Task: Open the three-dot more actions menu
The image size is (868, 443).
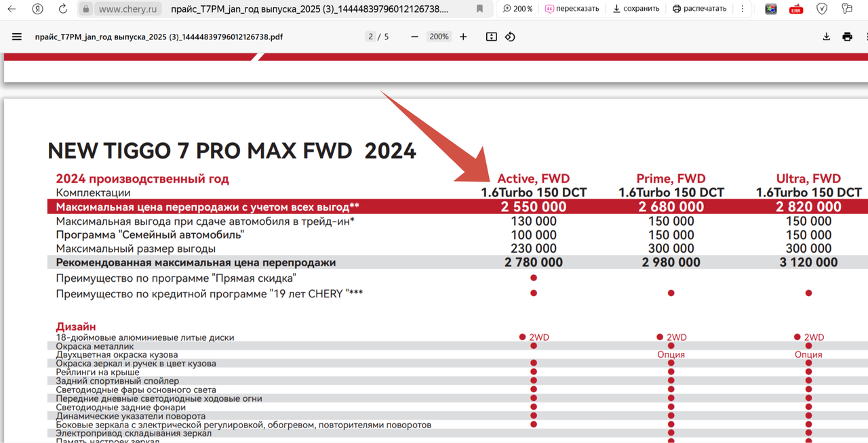Action: [743, 9]
